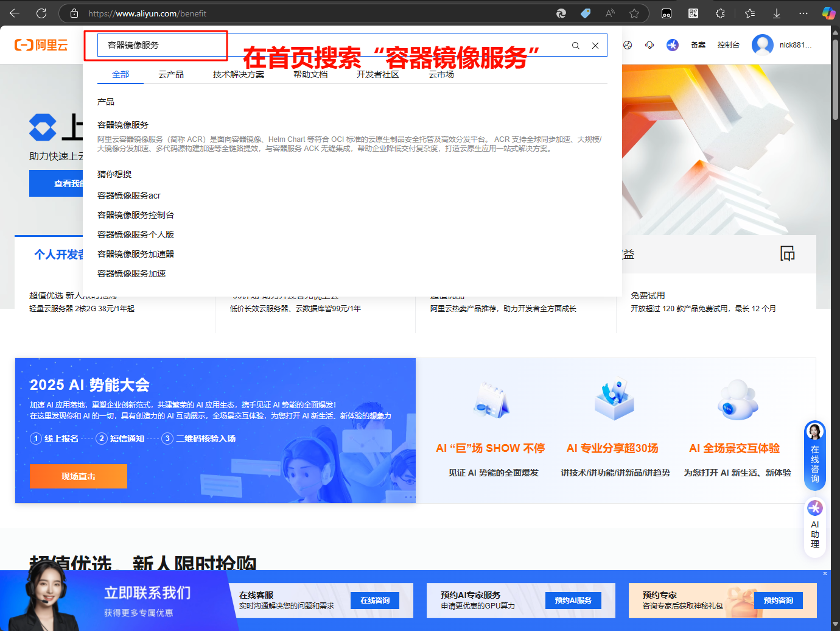Open the QR code extension
Viewport: 840px width, 631px height.
[693, 13]
